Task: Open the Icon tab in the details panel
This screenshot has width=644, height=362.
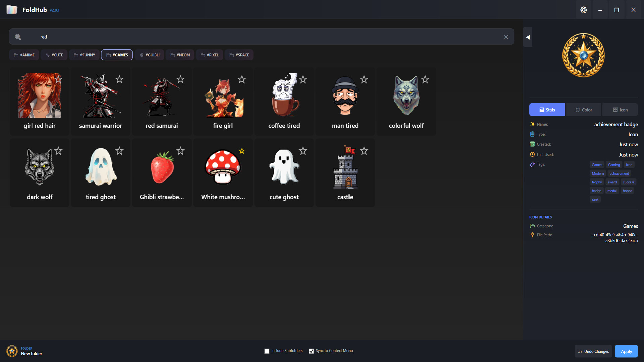Action: tap(620, 110)
